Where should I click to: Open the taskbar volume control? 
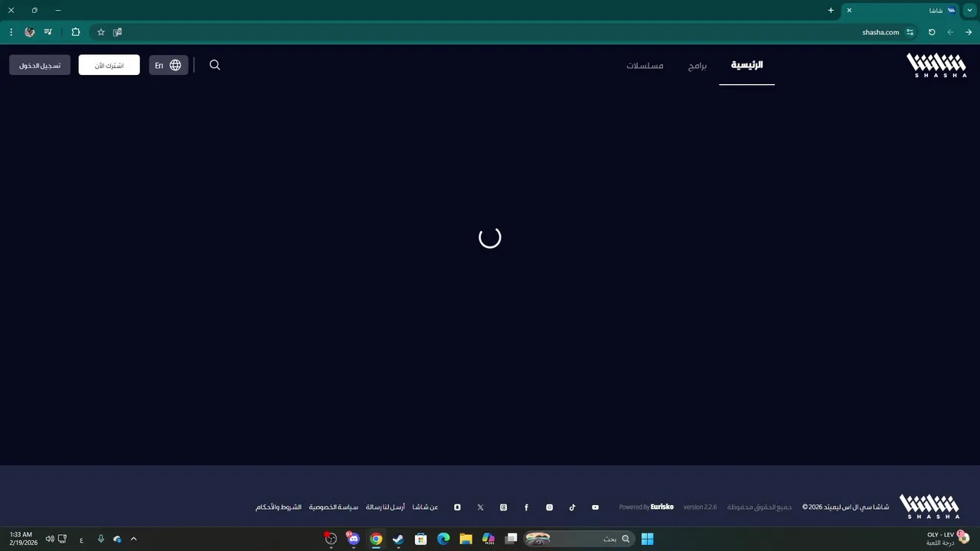[50, 539]
